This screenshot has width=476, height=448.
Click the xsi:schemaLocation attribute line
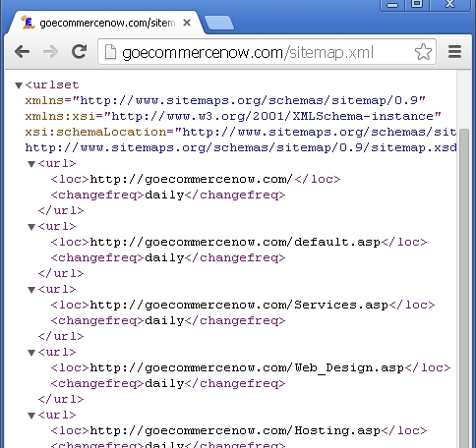point(241,132)
